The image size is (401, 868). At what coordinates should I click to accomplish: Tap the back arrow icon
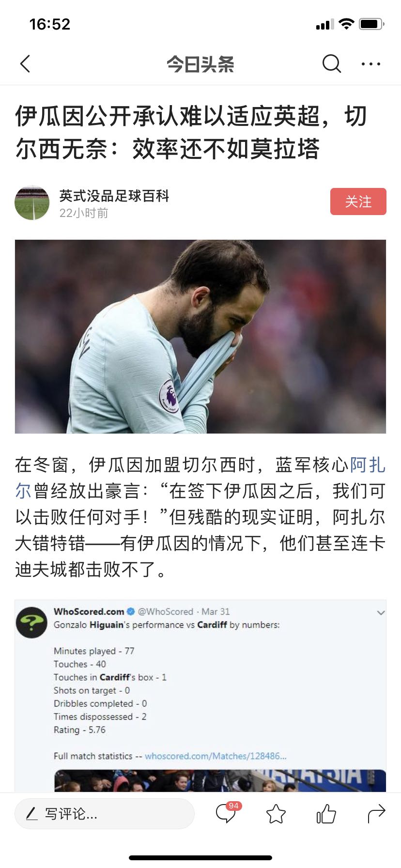tap(25, 64)
